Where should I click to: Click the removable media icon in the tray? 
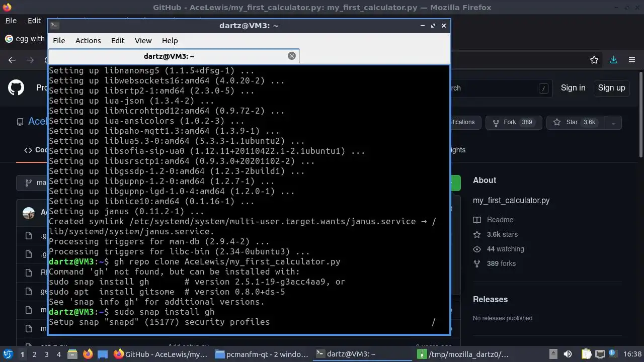(553, 354)
